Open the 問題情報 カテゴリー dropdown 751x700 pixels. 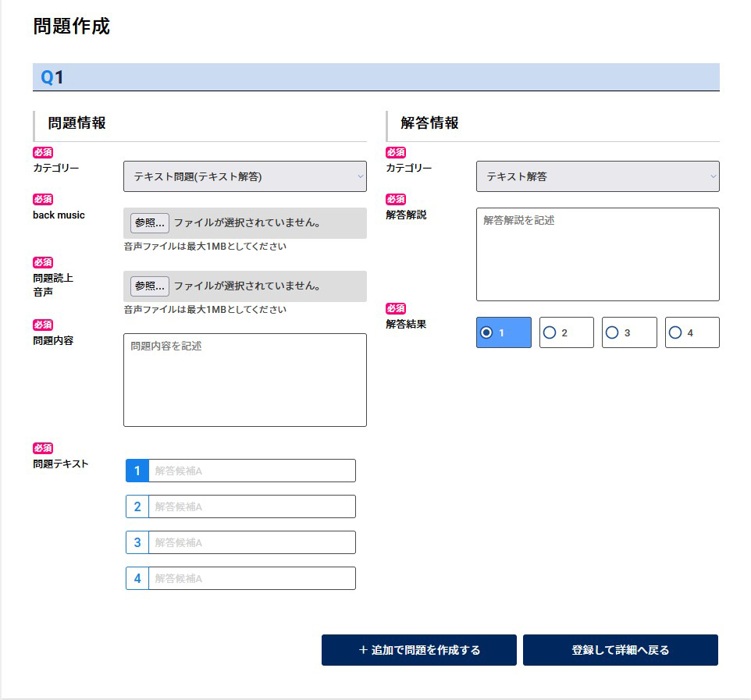[x=244, y=176]
